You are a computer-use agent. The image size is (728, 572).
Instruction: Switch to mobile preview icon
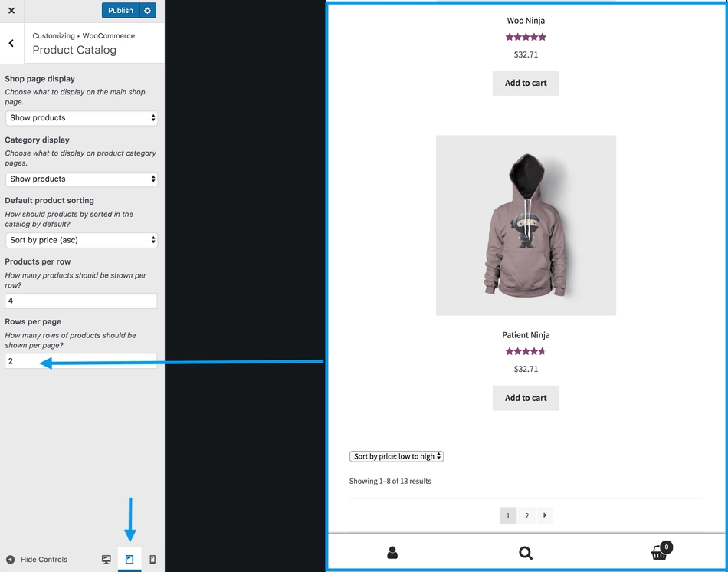pos(152,560)
